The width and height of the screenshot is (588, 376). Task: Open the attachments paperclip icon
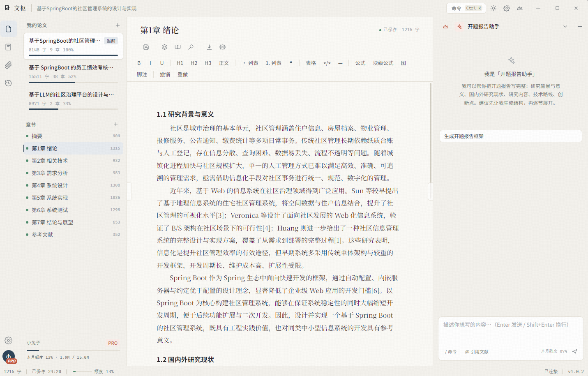8,65
